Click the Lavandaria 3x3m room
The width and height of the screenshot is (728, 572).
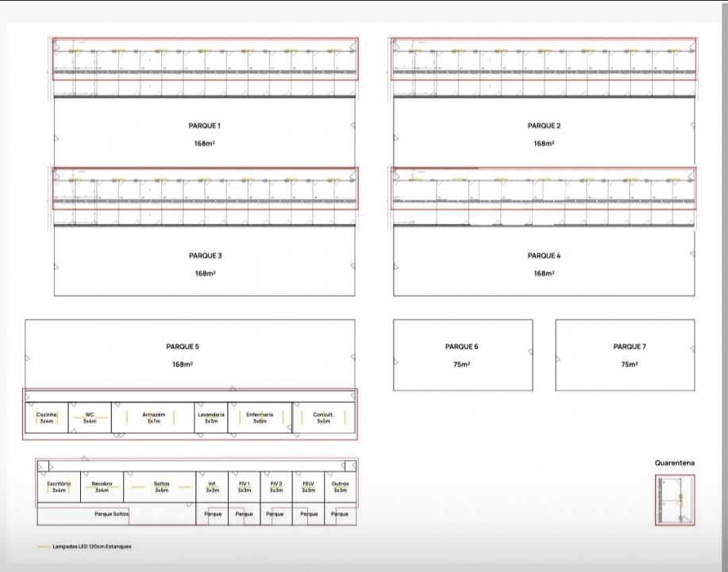tap(211, 418)
